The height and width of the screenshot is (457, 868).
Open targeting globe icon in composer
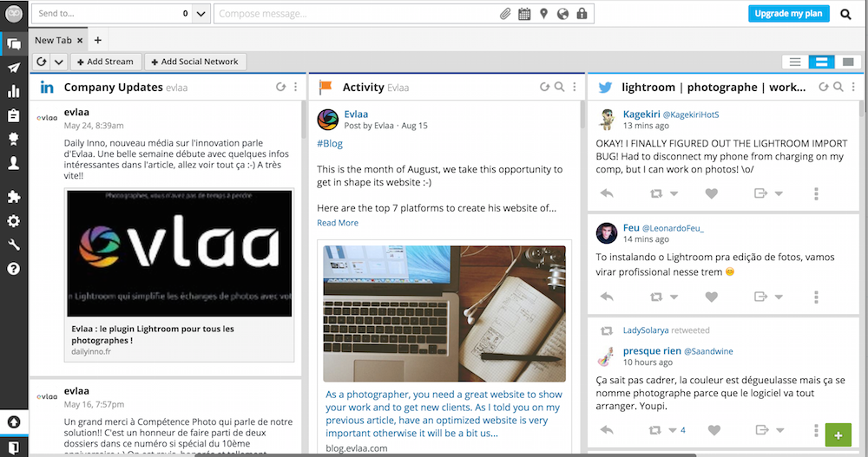(x=563, y=14)
